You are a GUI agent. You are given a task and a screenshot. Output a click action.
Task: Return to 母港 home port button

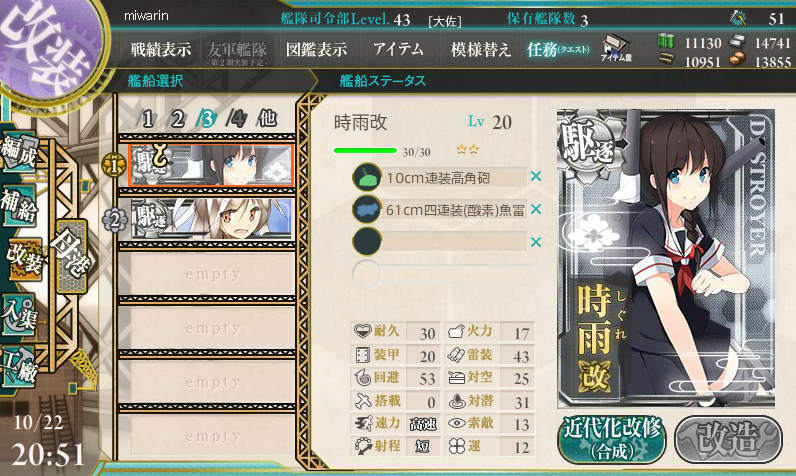[71, 256]
